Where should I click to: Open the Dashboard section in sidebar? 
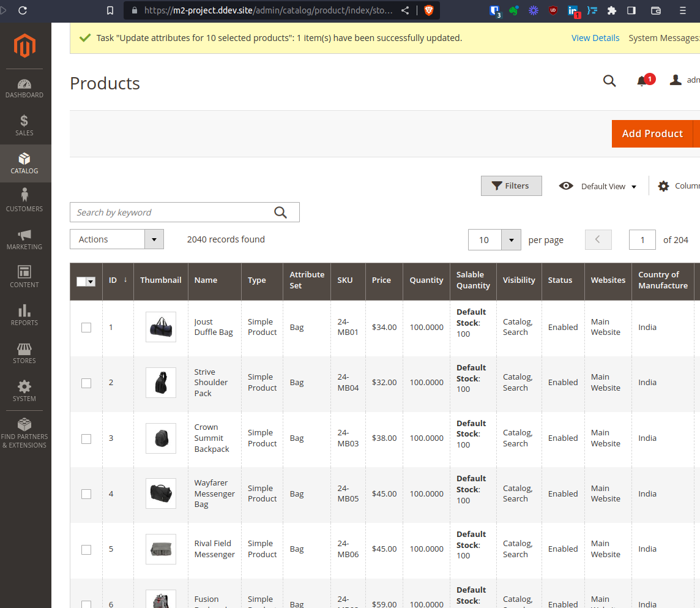(24, 88)
